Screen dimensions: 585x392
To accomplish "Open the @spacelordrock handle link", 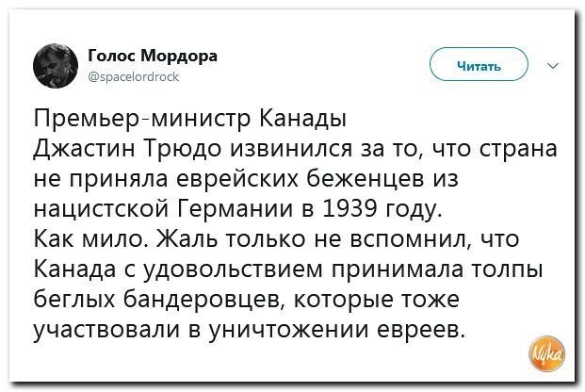I will [134, 76].
